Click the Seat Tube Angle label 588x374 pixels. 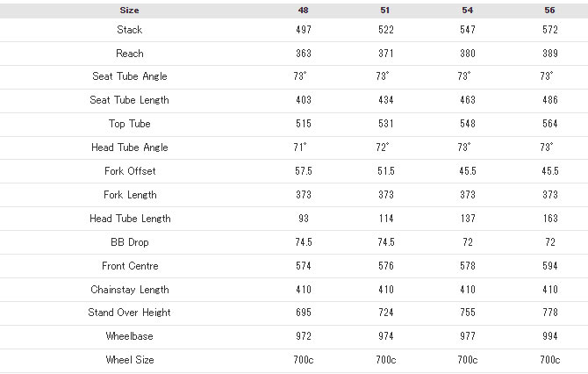(x=130, y=76)
